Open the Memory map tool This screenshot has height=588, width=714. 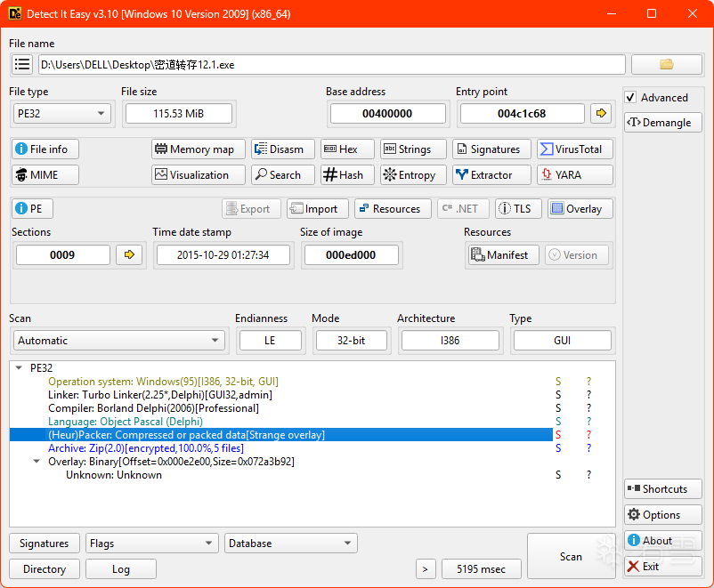(x=198, y=149)
